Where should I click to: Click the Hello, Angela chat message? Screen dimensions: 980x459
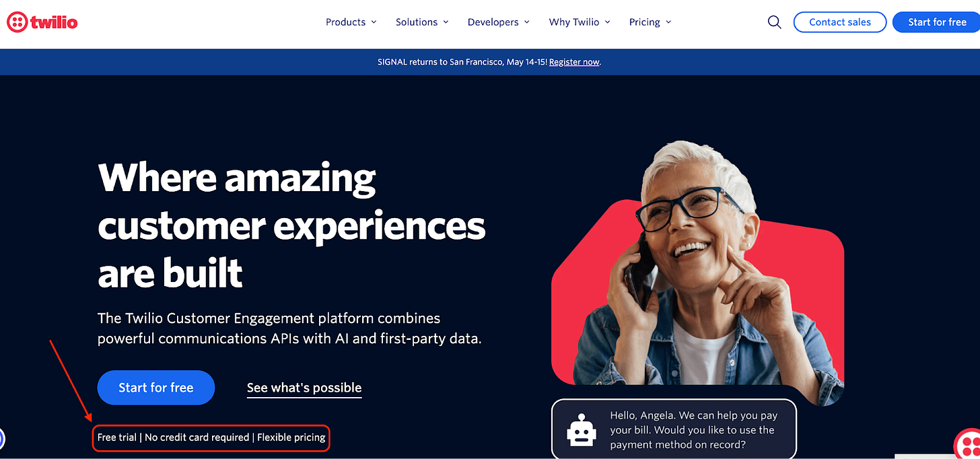coord(693,430)
